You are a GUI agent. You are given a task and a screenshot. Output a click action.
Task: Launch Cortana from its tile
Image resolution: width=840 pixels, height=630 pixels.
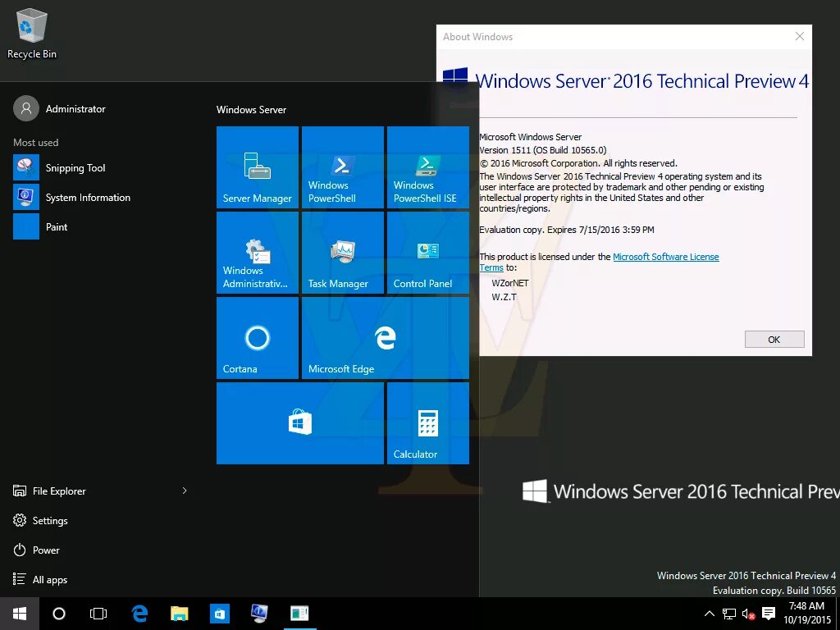[x=257, y=338]
